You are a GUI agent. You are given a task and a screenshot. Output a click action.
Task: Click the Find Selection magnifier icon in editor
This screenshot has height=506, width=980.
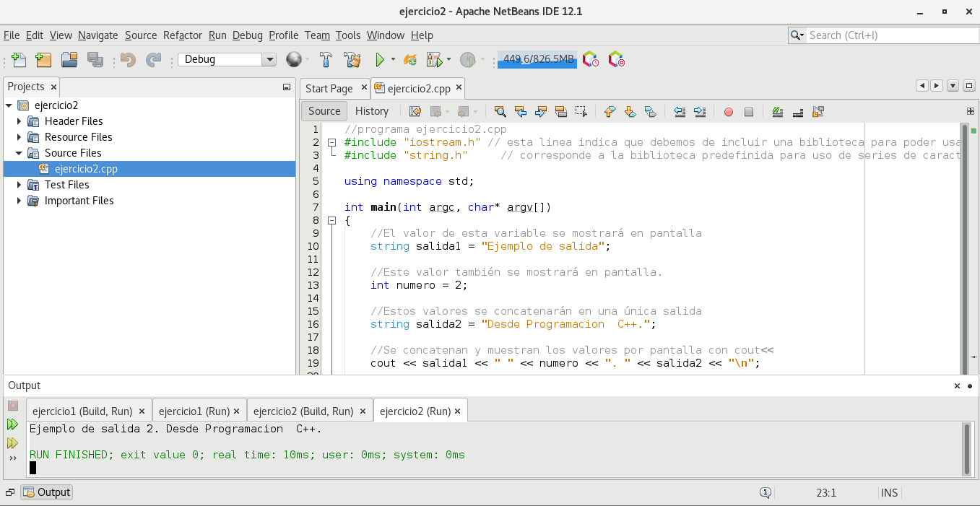[500, 112]
